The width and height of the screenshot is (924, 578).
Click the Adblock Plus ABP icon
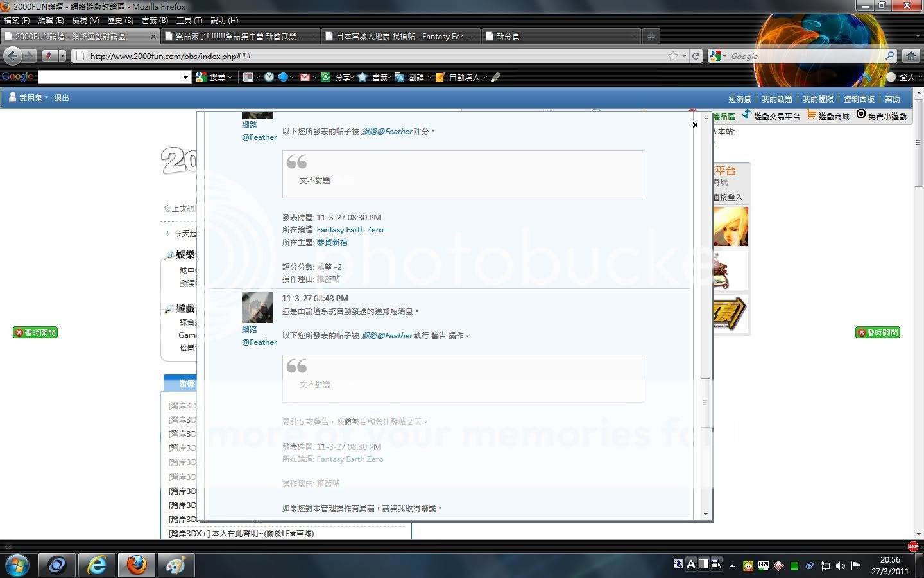click(913, 547)
